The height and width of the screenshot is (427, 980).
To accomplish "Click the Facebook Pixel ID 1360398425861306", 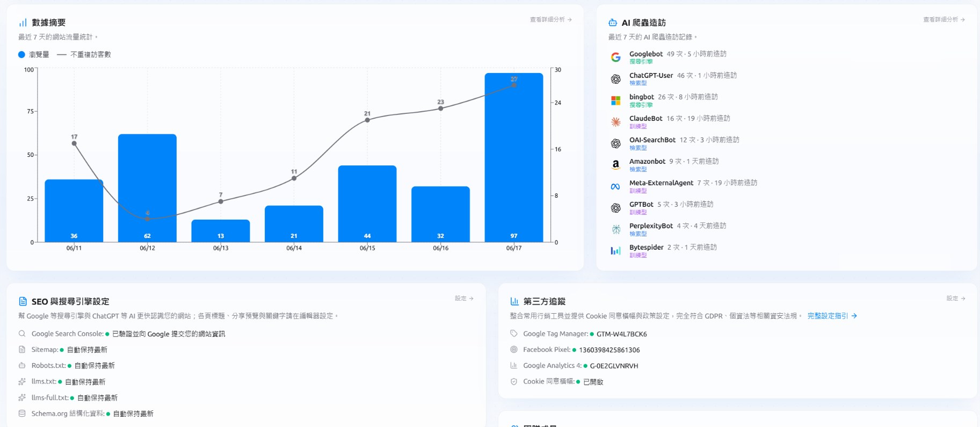I will [609, 350].
